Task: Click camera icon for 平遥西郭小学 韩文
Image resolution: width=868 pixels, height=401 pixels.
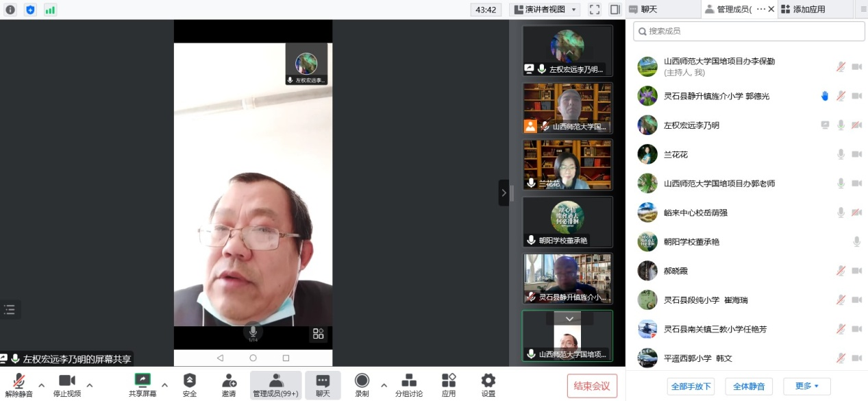Action: (x=856, y=358)
